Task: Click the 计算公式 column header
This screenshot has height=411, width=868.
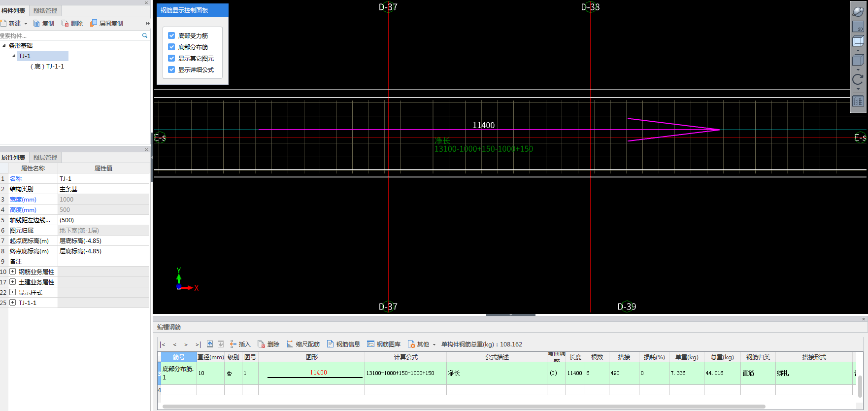Action: click(x=405, y=357)
